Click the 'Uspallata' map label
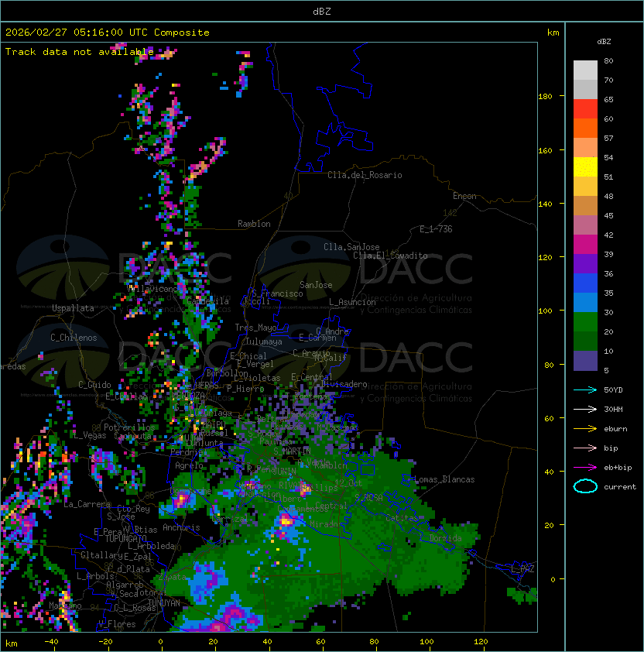 coord(73,308)
